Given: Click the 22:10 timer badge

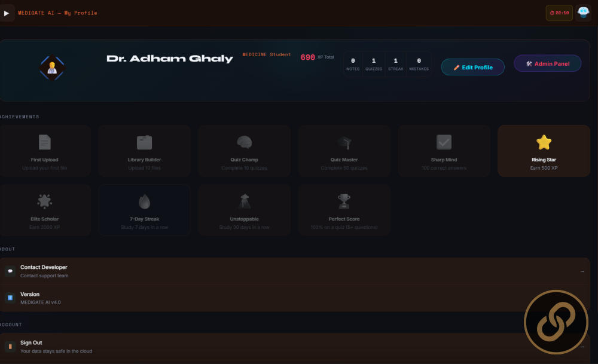Looking at the screenshot, I should click(x=559, y=13).
